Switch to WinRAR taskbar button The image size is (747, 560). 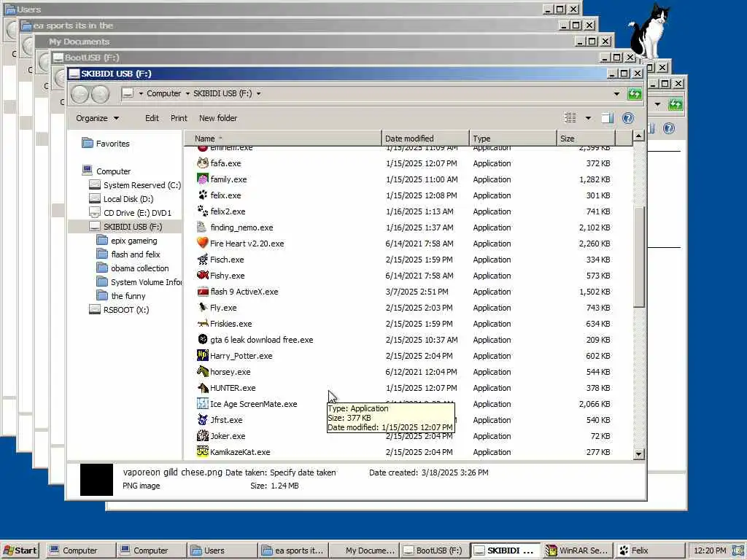[x=577, y=551]
